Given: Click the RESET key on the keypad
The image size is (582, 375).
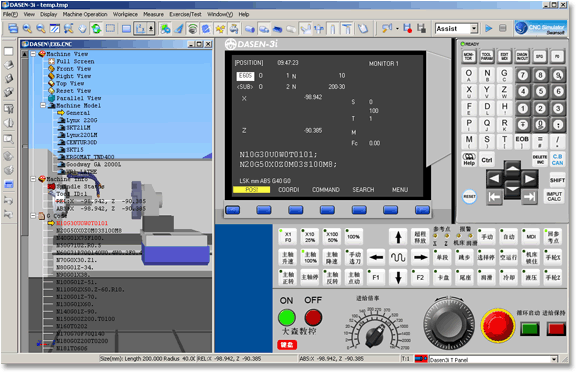Looking at the screenshot, I should click(x=469, y=196).
